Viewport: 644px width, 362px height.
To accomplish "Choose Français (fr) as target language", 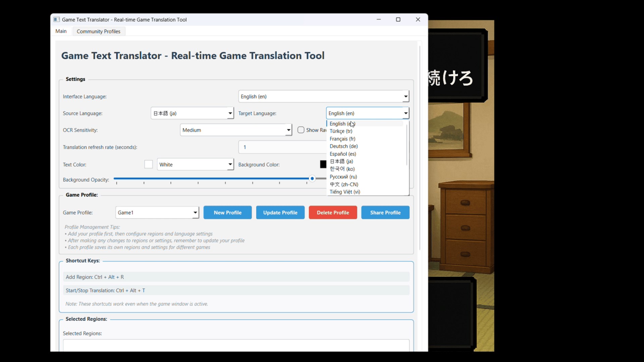I will tap(342, 139).
